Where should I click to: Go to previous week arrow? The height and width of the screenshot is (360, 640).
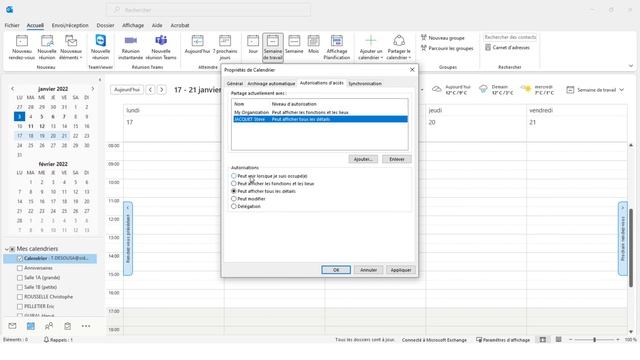pyautogui.click(x=150, y=89)
